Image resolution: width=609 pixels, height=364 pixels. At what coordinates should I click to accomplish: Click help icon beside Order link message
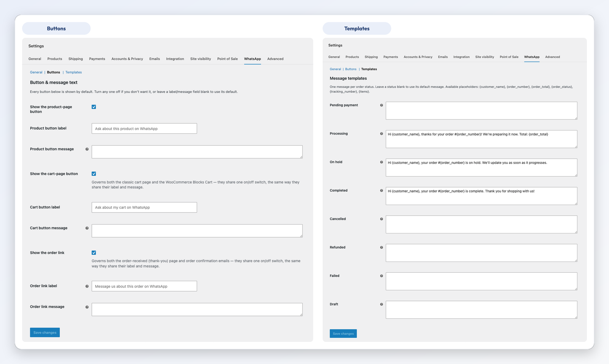click(x=87, y=307)
